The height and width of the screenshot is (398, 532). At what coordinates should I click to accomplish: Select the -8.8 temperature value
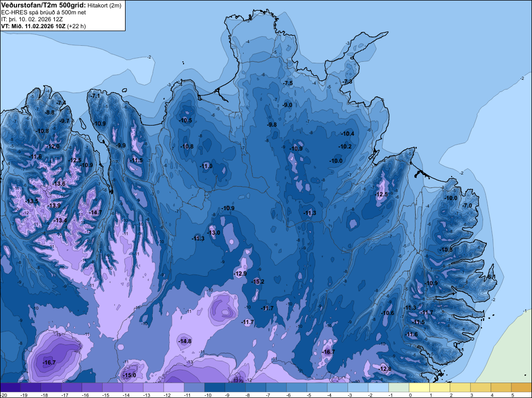coord(50,112)
